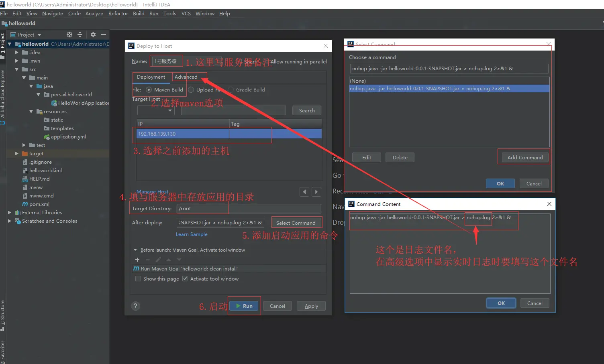Screen dimensions: 604x364
Task: Go to the previous host list page
Action: pos(304,192)
